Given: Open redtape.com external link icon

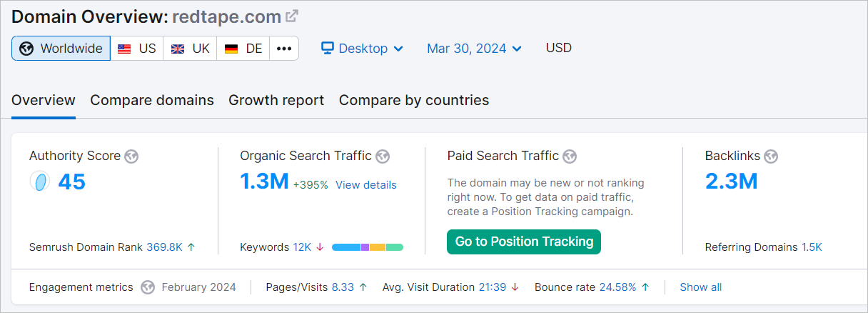Looking at the screenshot, I should [291, 16].
